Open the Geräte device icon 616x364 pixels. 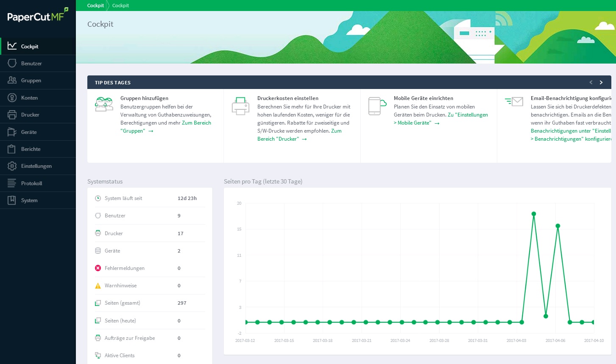tap(12, 132)
